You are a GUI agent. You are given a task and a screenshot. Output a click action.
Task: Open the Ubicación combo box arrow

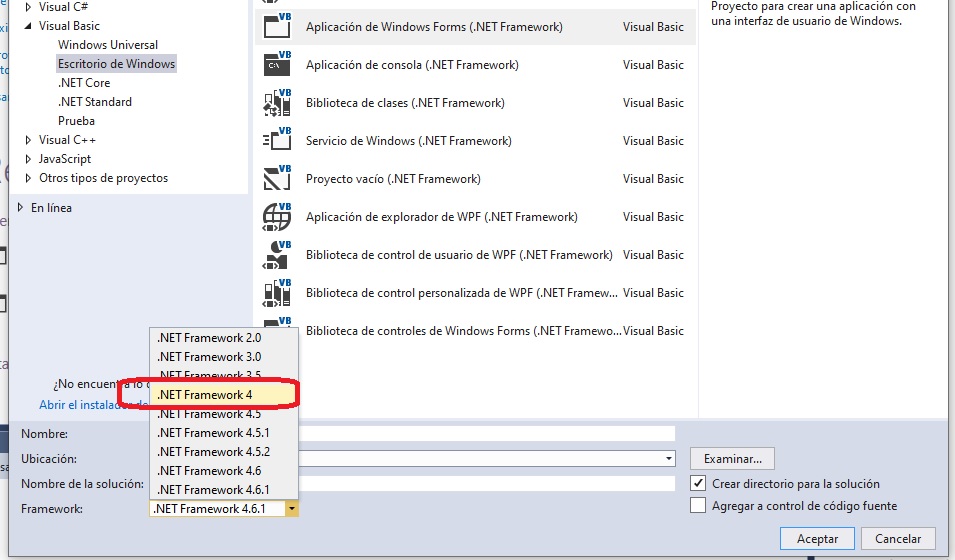click(x=669, y=458)
